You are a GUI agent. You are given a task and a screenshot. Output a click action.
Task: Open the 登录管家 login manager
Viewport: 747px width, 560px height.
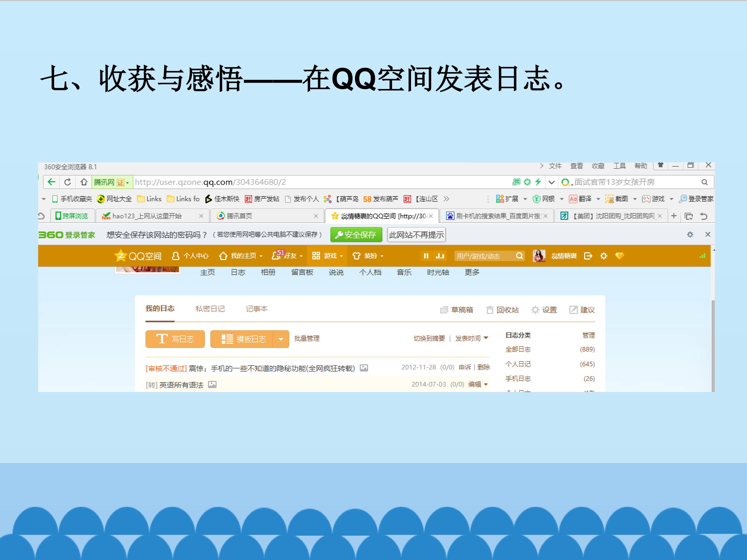coord(696,199)
